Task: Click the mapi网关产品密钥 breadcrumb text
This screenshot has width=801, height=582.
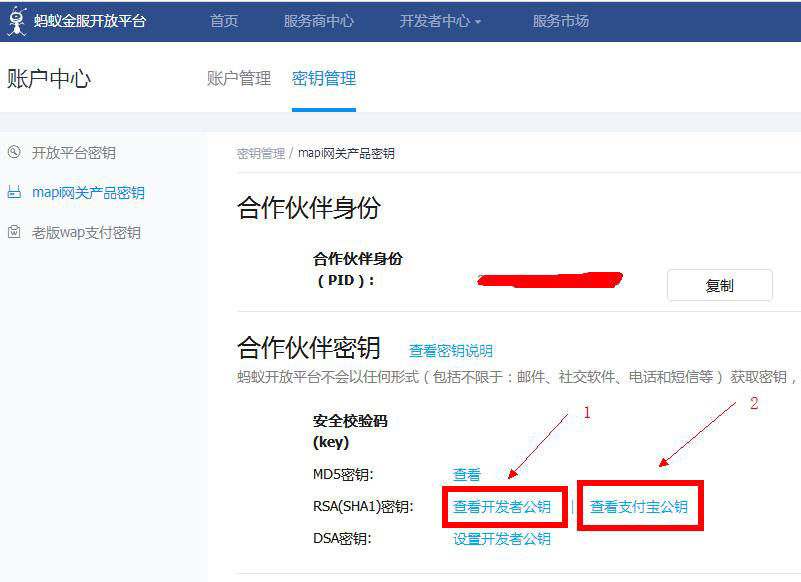Action: pos(346,153)
